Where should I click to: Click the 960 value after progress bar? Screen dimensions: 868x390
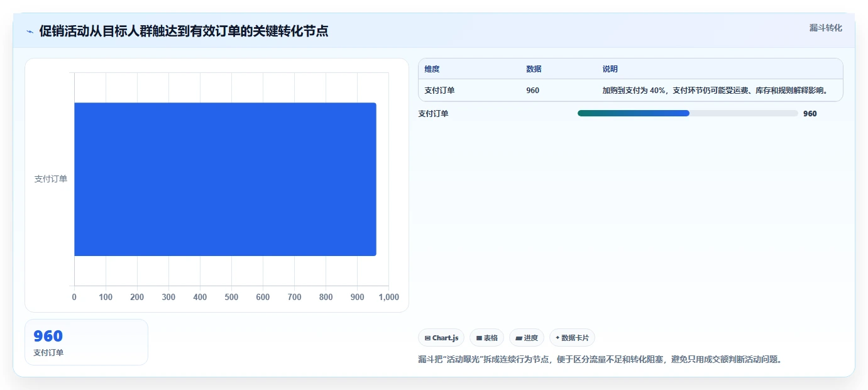(x=810, y=114)
